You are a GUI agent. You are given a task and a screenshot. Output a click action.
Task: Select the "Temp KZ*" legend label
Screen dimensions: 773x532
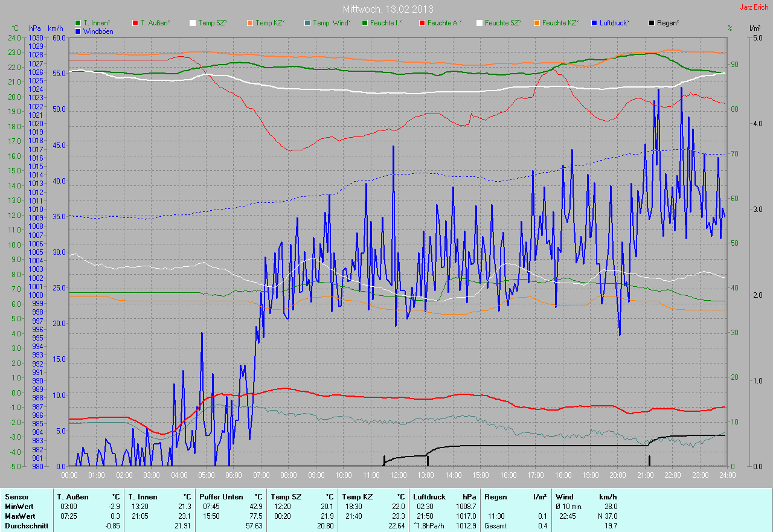(270, 23)
